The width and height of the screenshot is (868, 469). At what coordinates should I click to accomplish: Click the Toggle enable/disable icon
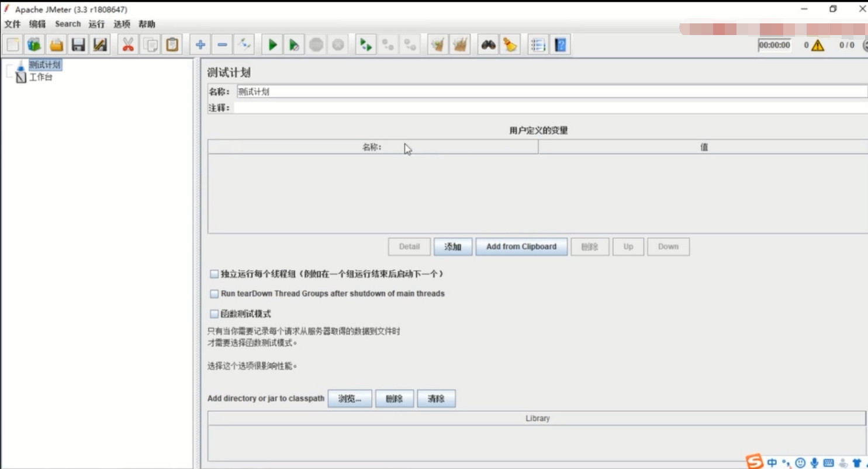pos(244,44)
